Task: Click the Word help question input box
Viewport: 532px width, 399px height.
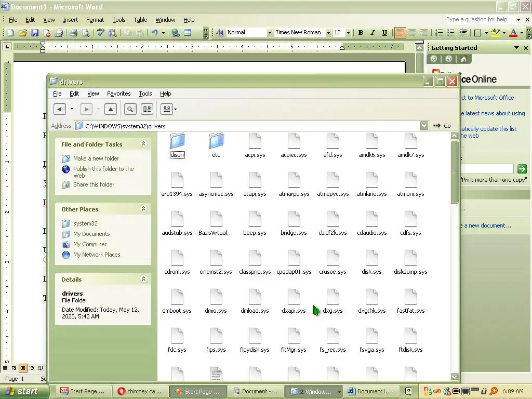Action: pos(480,19)
